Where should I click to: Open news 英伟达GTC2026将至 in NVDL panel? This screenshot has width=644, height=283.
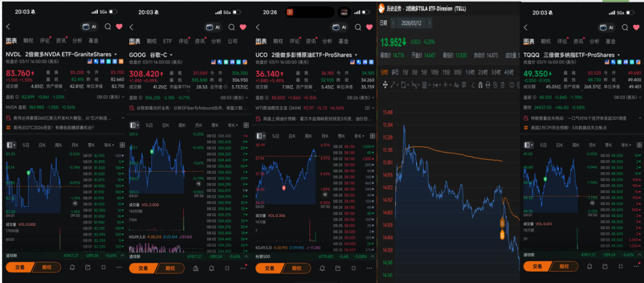click(53, 127)
